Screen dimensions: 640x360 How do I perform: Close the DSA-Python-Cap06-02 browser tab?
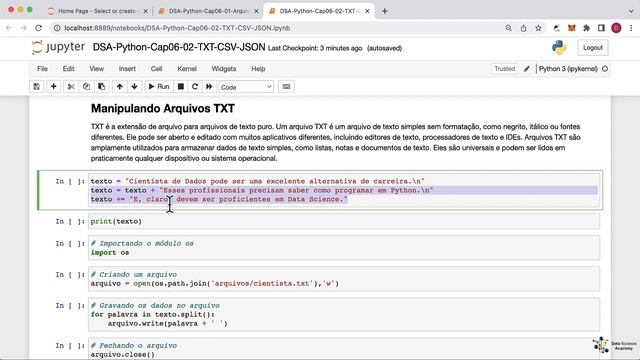367,11
